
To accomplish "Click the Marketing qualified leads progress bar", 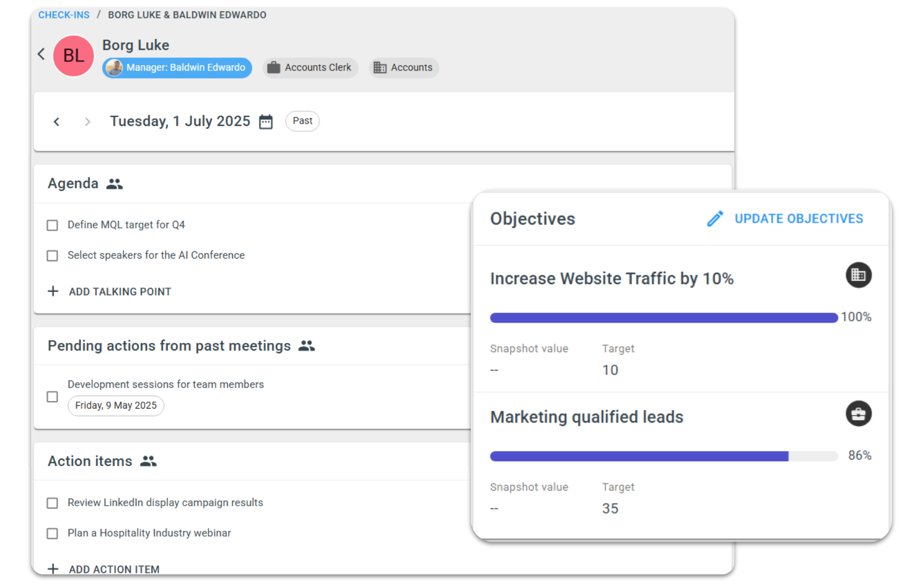I will click(663, 456).
